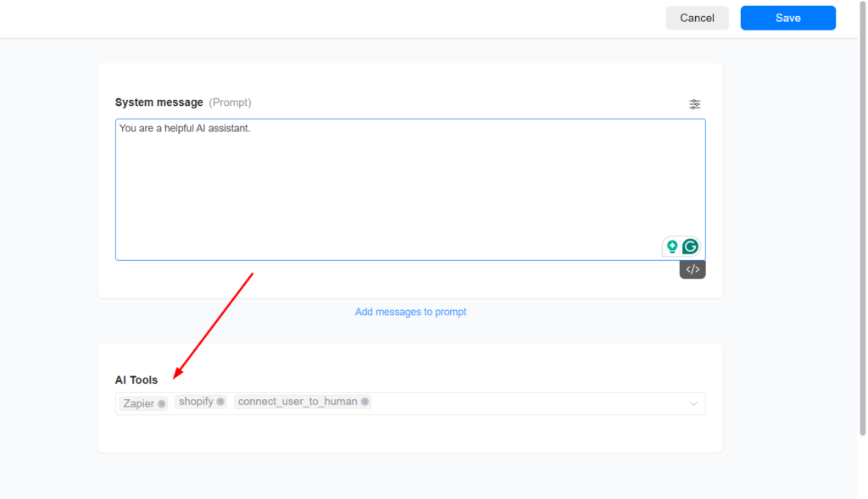Remove the connect_user_to_human tag
The height and width of the screenshot is (499, 868).
[x=364, y=402]
